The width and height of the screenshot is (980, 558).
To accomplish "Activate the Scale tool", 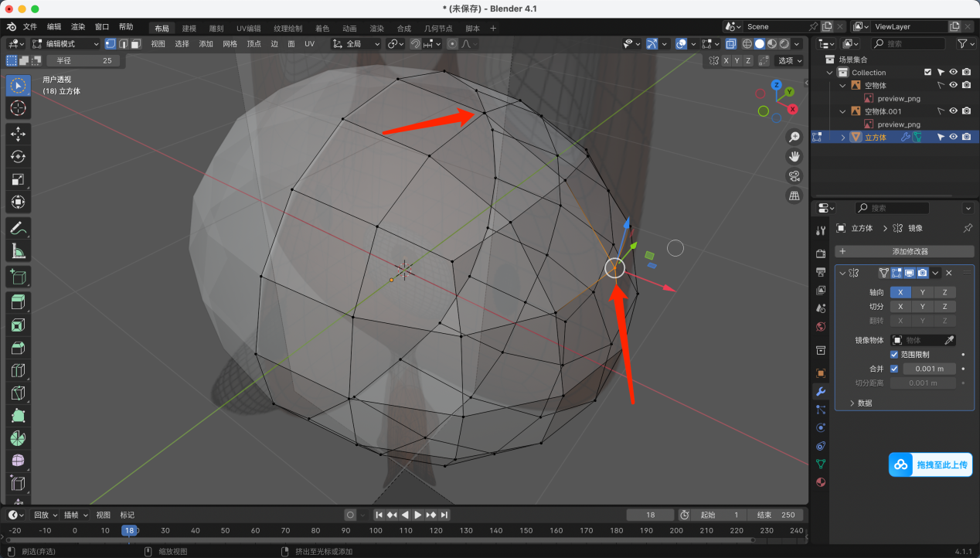I will (x=18, y=179).
